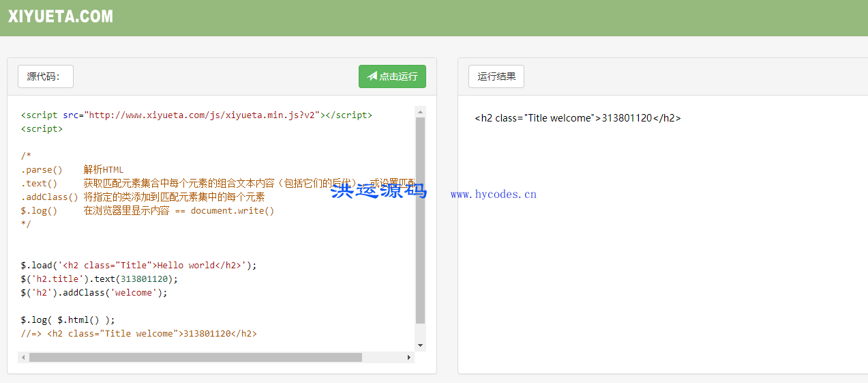Click the .parse() 解析HTML comment line

[72, 169]
